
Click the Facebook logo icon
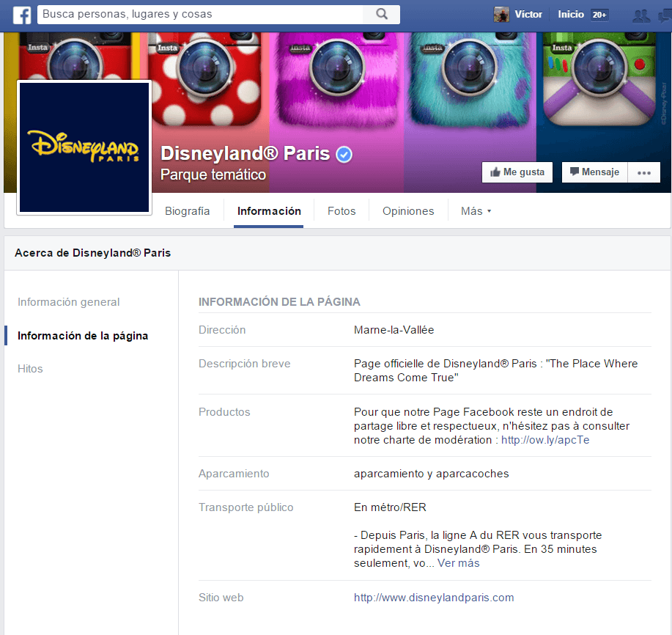[x=22, y=15]
